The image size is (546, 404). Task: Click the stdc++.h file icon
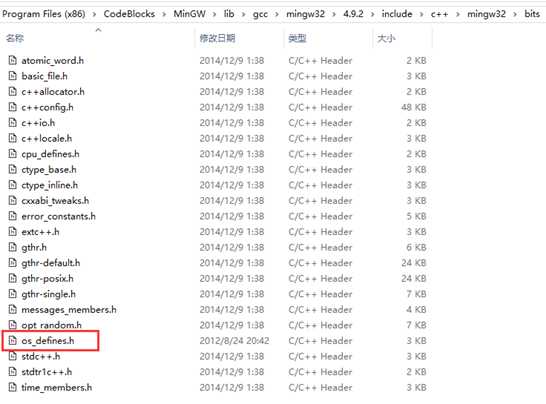pyautogui.click(x=13, y=356)
